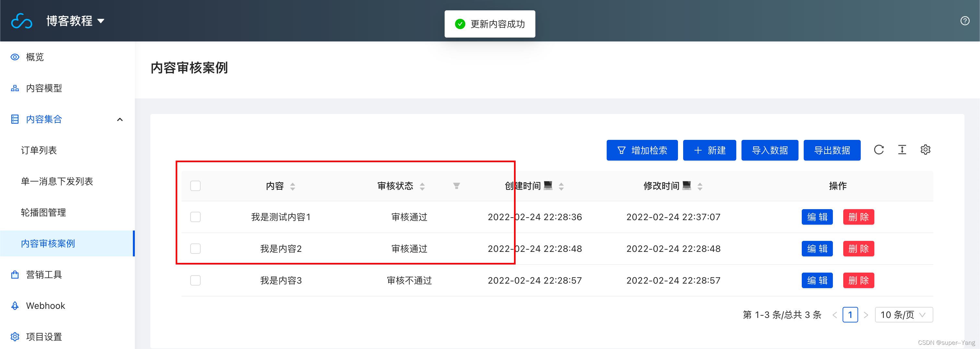Sort by 创建时间 column arrows
The image size is (980, 349).
(x=561, y=186)
